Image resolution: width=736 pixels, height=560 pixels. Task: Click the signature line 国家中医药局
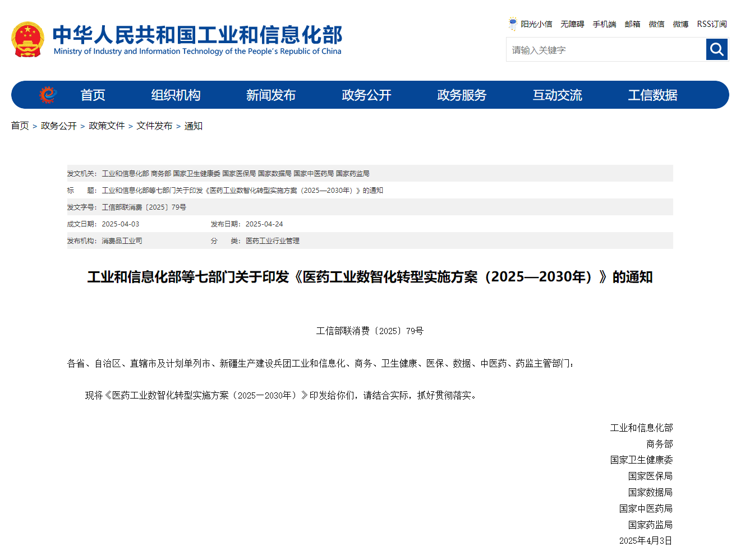pos(646,508)
